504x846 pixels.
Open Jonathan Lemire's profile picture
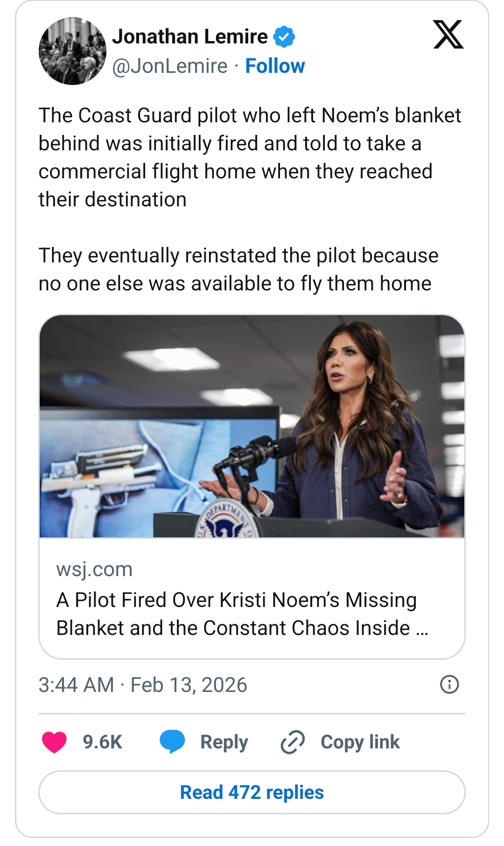[72, 51]
